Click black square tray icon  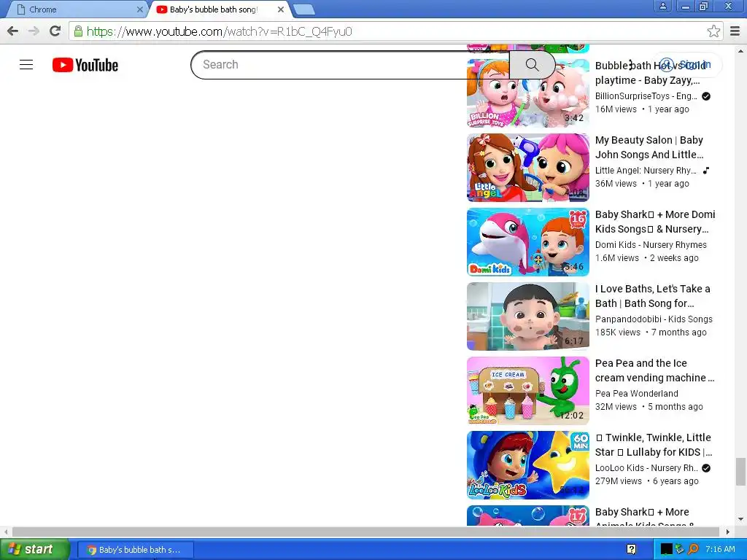(666, 550)
